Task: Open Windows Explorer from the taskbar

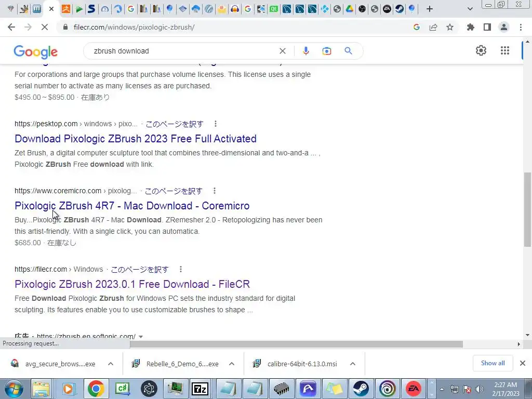Action: pos(42,389)
